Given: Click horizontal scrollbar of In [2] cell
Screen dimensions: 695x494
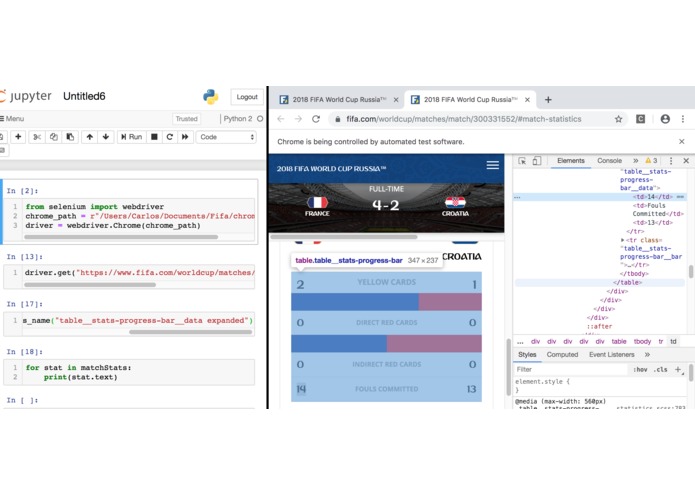Looking at the screenshot, I should pos(121,237).
